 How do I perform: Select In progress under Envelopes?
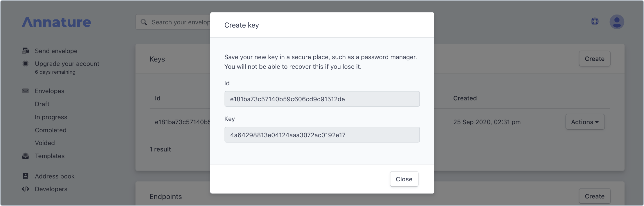coord(51,117)
